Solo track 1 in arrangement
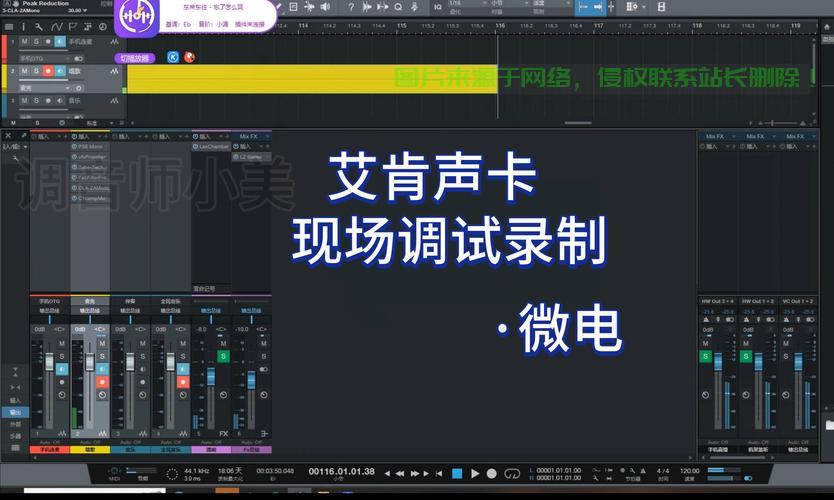The height and width of the screenshot is (500, 834). [x=36, y=41]
